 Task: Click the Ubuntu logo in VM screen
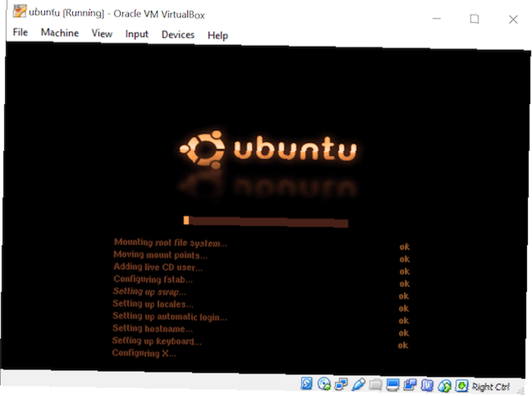coord(268,149)
